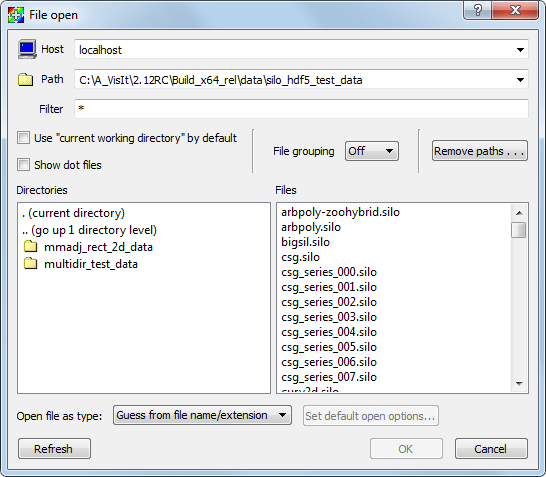Enable "current working directory" by default checkbox

[23, 138]
